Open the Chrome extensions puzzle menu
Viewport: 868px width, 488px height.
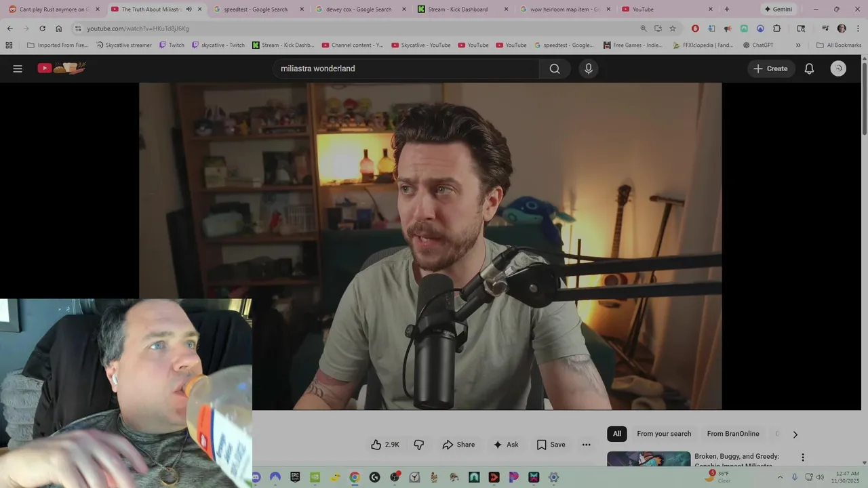coord(777,28)
